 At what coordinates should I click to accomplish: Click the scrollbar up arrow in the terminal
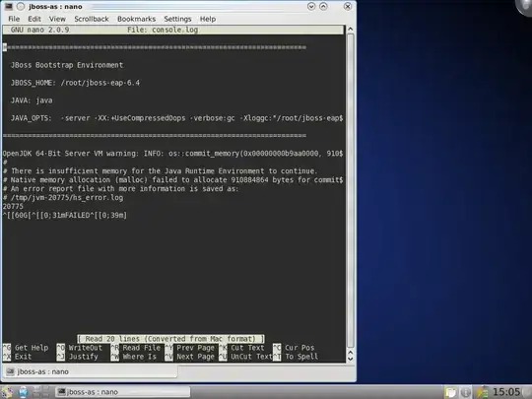[351, 30]
